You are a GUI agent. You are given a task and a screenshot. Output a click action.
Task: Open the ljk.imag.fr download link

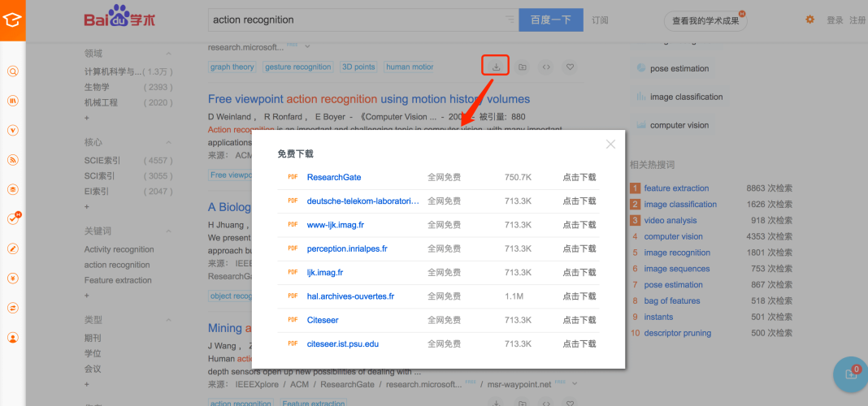pos(325,272)
